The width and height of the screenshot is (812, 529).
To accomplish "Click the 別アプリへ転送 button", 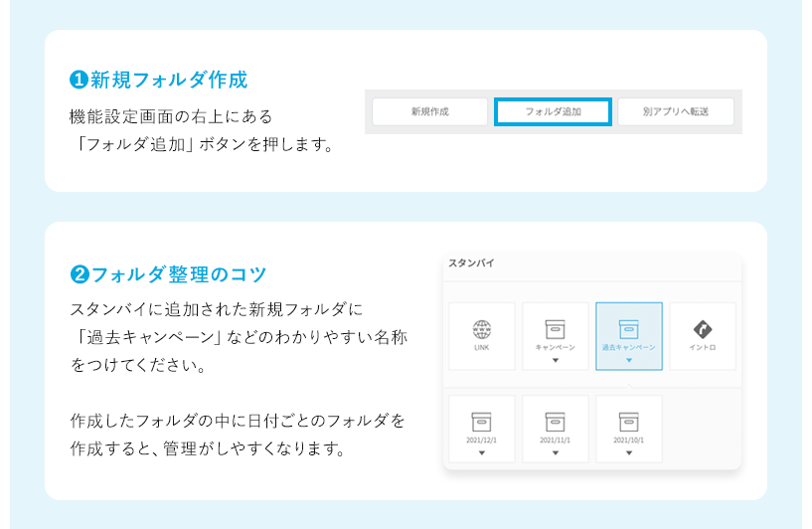I will point(676,111).
